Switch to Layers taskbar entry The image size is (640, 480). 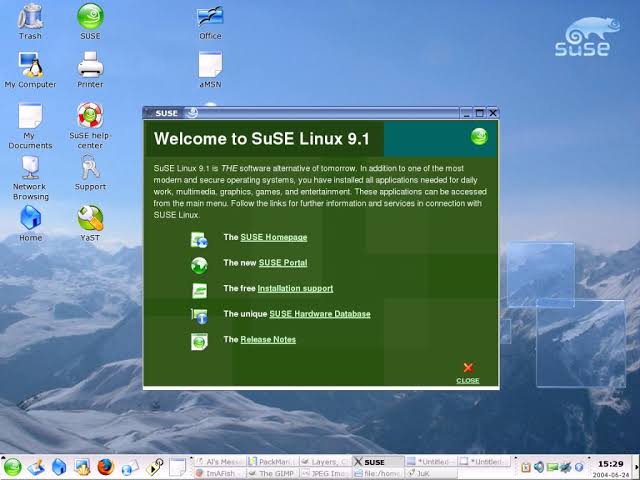click(x=325, y=462)
